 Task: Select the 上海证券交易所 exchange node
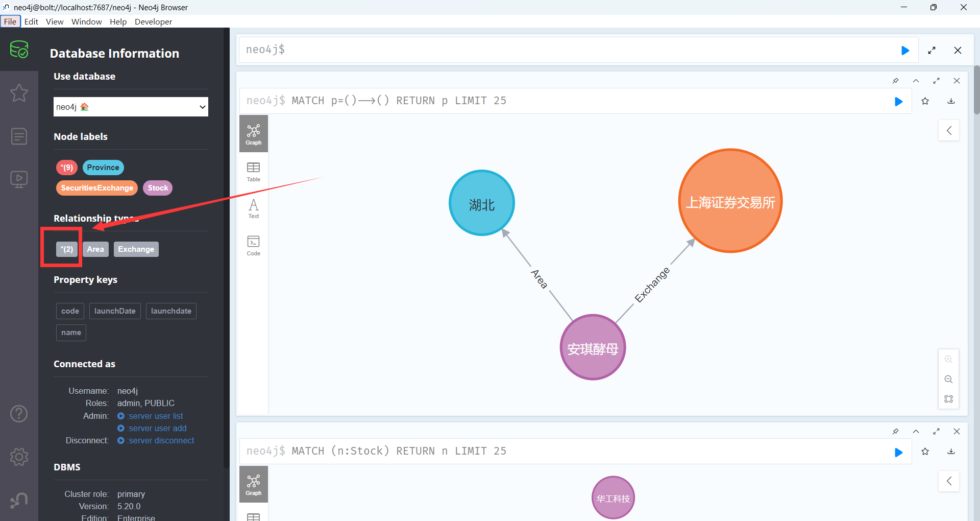730,201
